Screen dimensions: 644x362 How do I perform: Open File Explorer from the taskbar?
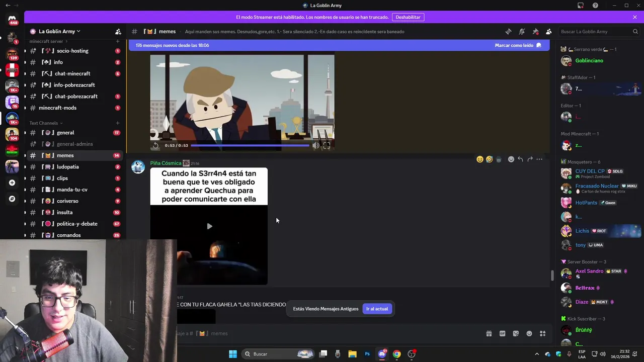tap(352, 354)
